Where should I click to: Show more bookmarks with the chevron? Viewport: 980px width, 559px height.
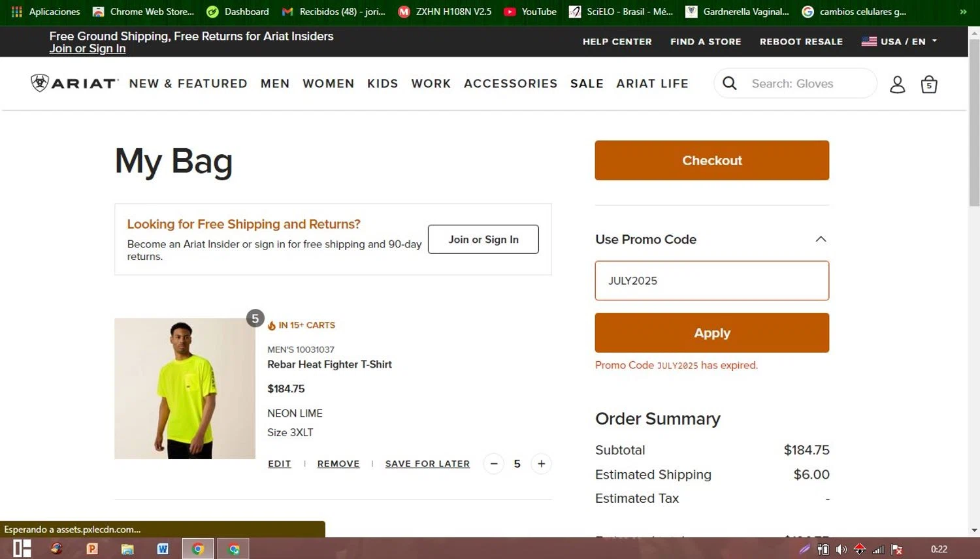point(963,12)
